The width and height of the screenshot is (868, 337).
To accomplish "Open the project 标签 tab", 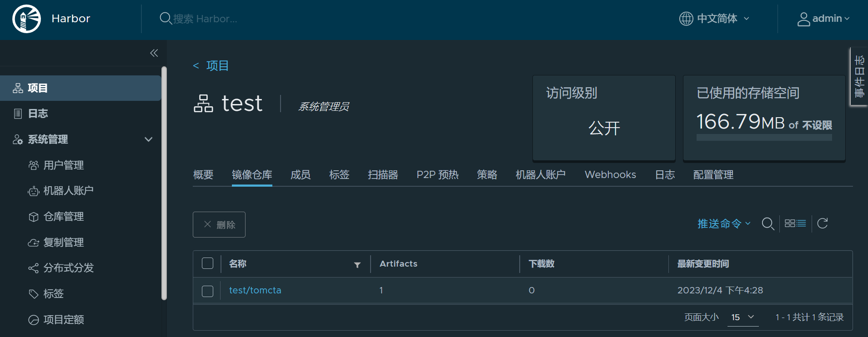I will tap(339, 175).
